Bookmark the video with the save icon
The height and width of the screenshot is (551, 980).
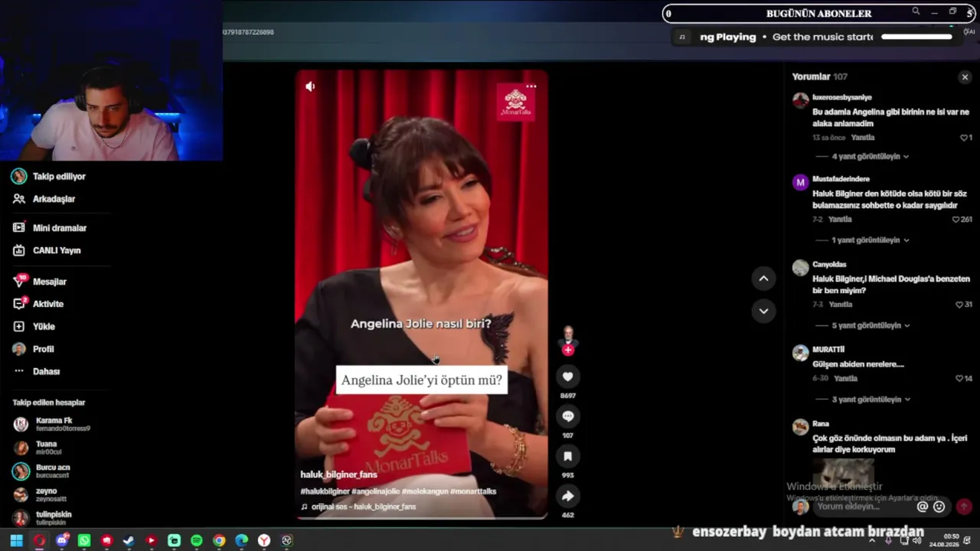pyautogui.click(x=567, y=456)
